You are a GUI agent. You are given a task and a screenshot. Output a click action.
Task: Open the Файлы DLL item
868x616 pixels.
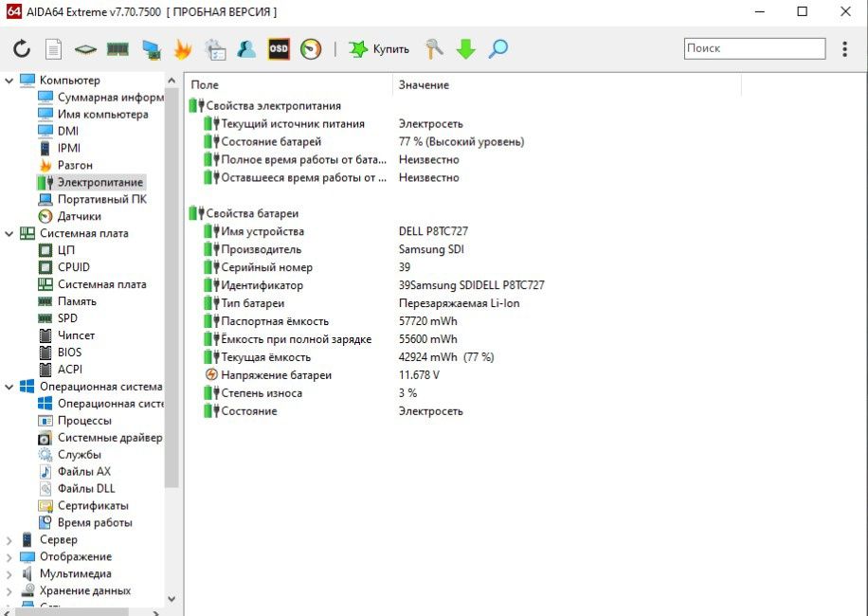[77, 489]
